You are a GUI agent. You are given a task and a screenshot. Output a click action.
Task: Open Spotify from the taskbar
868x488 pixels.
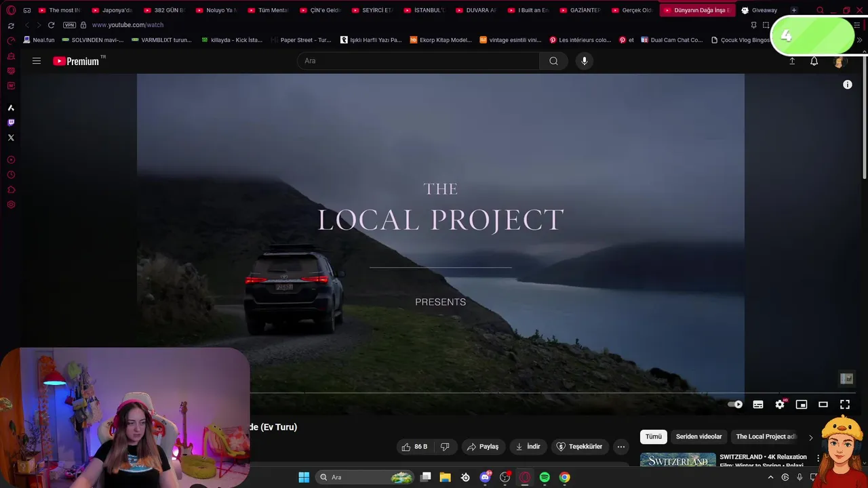pos(545,477)
